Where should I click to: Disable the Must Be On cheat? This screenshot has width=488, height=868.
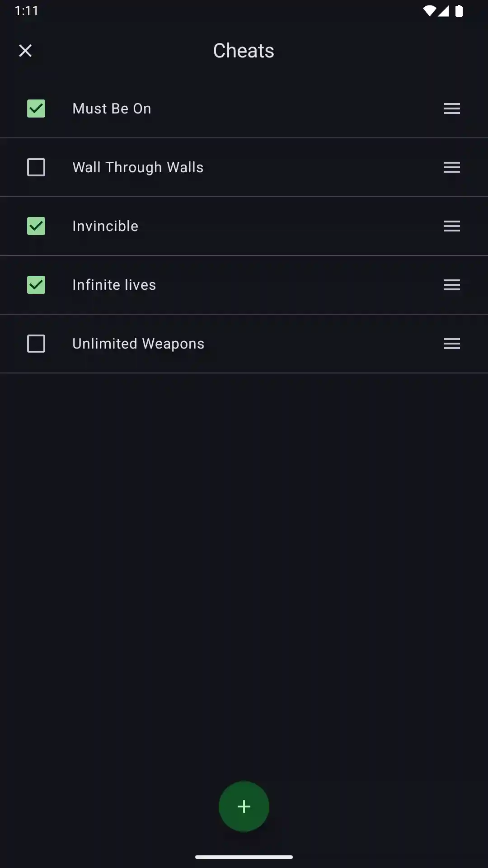[36, 108]
